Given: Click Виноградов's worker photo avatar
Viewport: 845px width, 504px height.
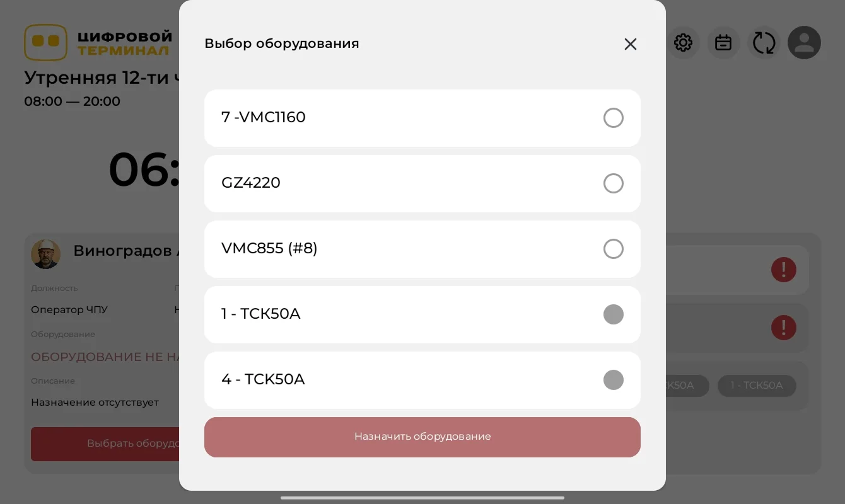Looking at the screenshot, I should click(45, 254).
